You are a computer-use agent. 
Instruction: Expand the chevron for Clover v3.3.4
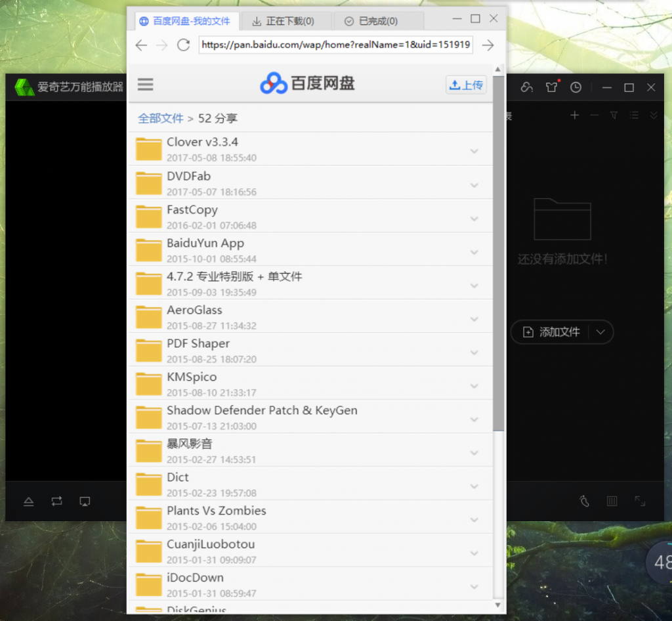click(474, 151)
